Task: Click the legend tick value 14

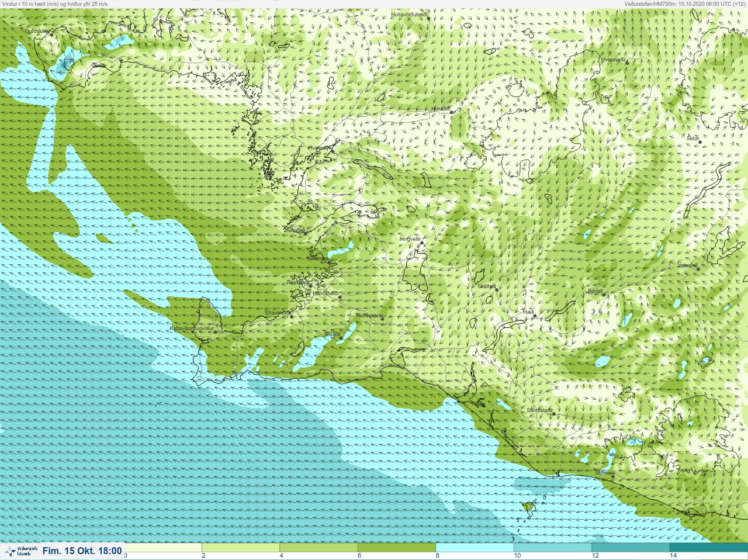Action: [x=673, y=556]
